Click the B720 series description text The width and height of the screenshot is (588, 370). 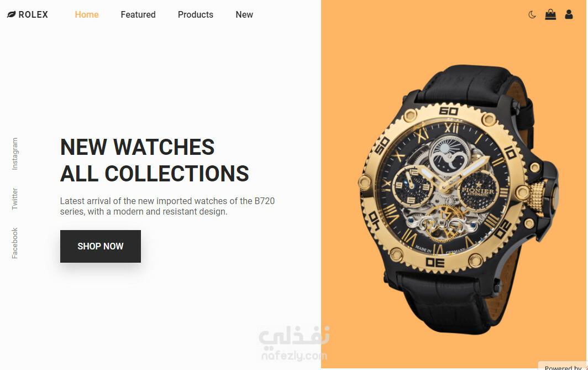pos(167,206)
